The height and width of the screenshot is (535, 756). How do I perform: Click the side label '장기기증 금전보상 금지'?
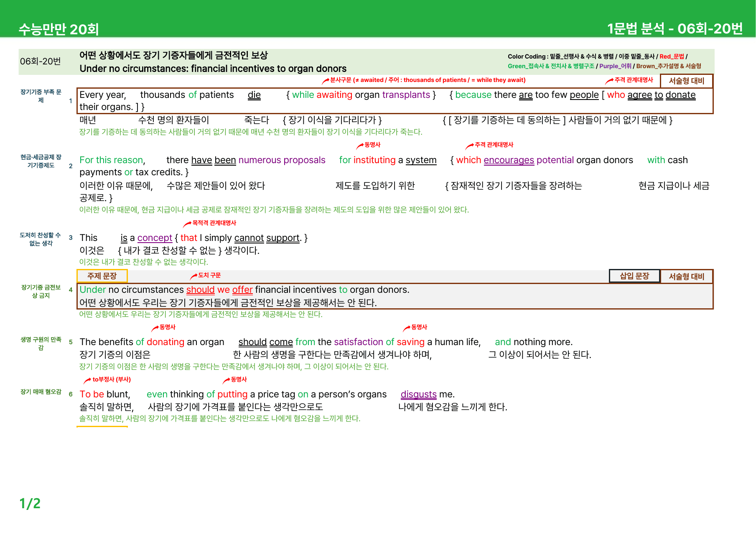click(41, 291)
